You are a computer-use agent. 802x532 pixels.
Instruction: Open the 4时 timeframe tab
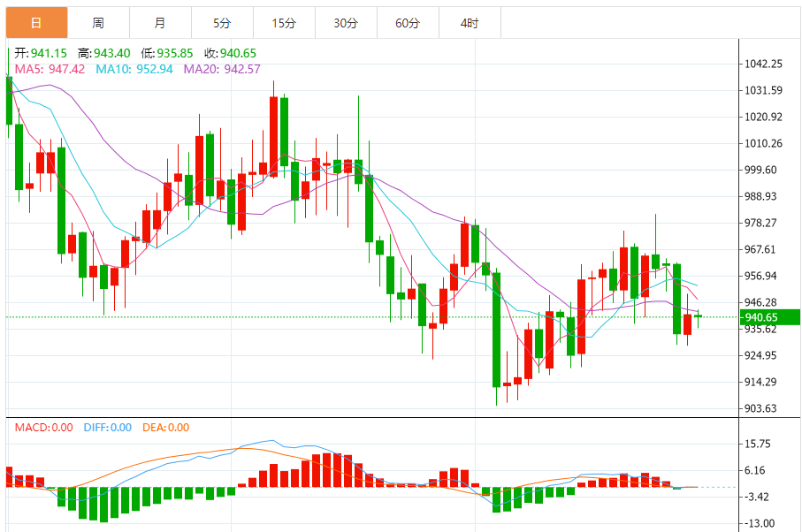470,22
